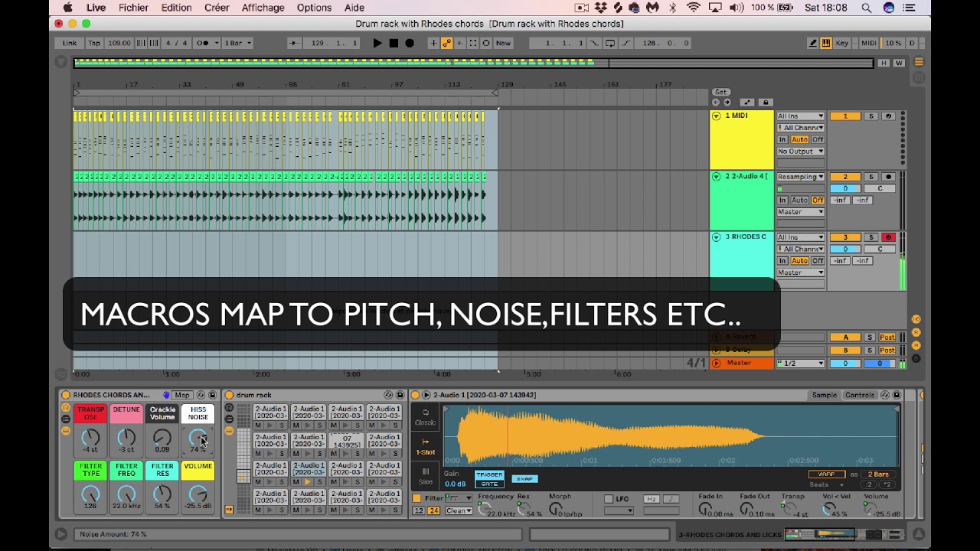Open the Dropbox menu bar icon
This screenshot has height=551, width=980.
click(x=601, y=8)
